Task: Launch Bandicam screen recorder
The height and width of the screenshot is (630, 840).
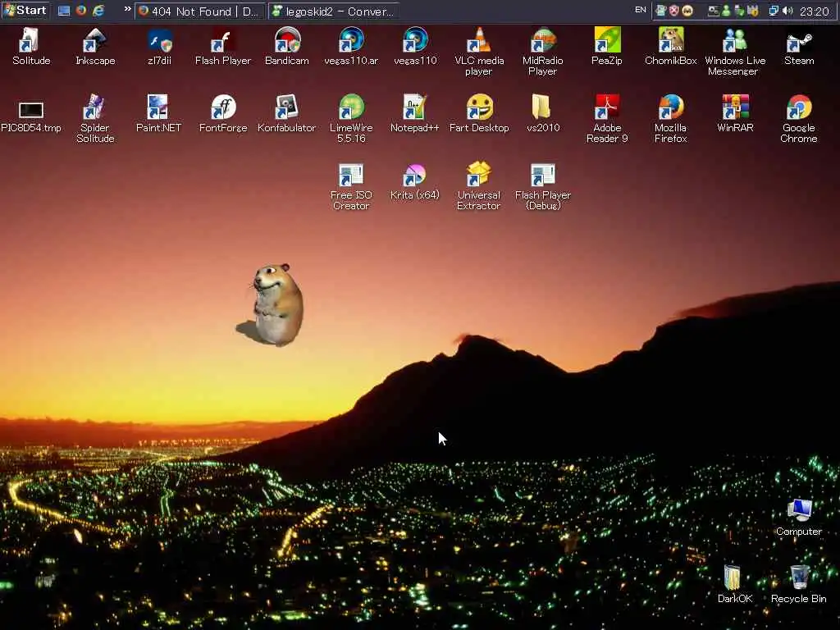Action: coord(287,47)
